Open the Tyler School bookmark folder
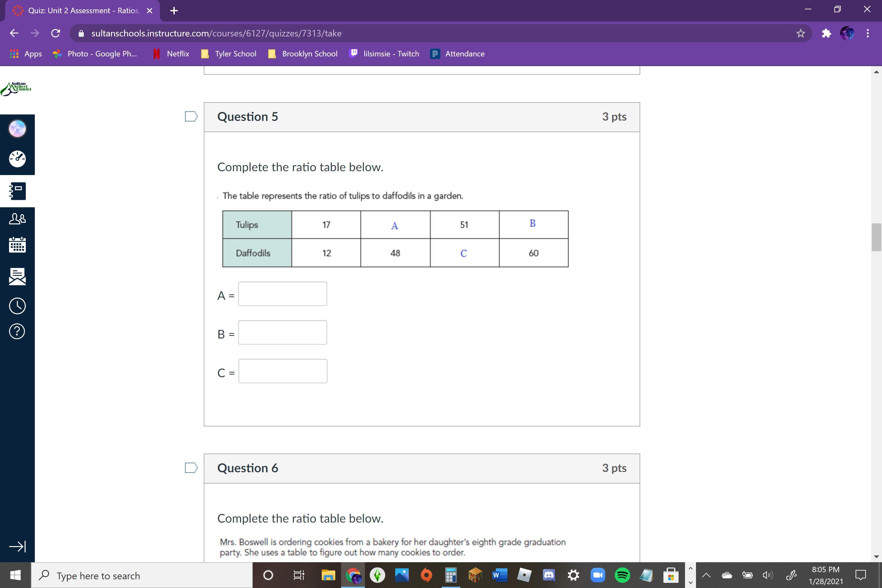The height and width of the screenshot is (588, 882). click(229, 54)
